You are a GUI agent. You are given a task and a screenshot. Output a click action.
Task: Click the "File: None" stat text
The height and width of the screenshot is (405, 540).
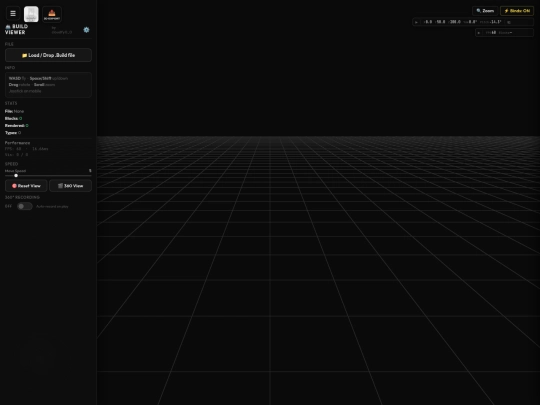(x=14, y=111)
